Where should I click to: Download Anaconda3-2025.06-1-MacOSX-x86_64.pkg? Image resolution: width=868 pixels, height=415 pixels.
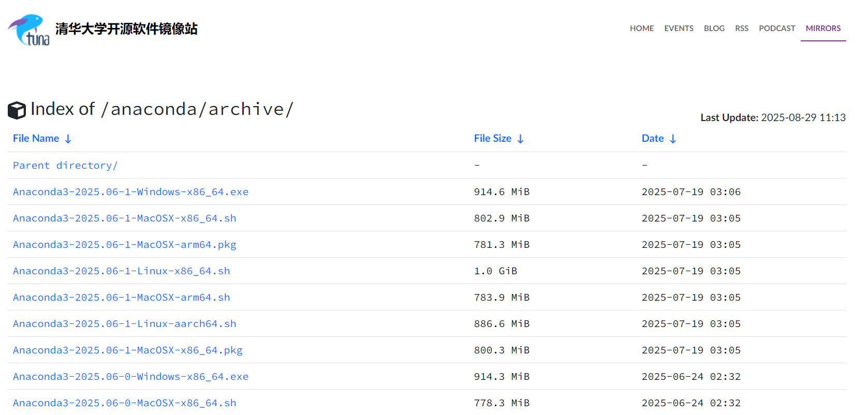[127, 350]
